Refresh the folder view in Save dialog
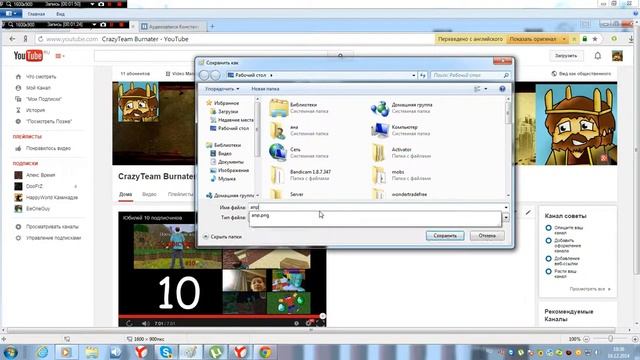This screenshot has height=360, width=640. point(422,75)
